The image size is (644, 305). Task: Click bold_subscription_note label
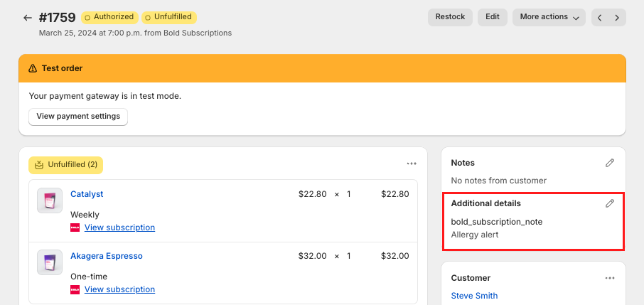tap(497, 222)
